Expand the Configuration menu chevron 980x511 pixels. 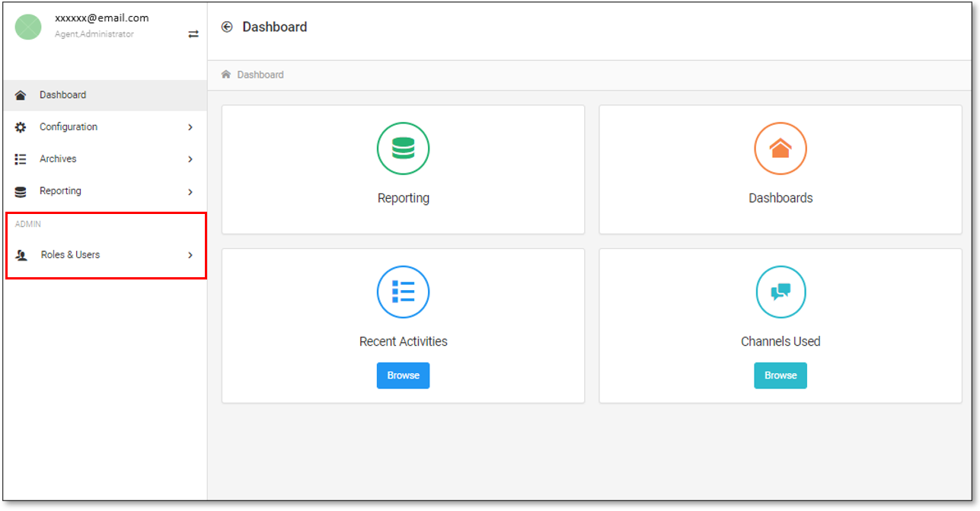(x=190, y=127)
